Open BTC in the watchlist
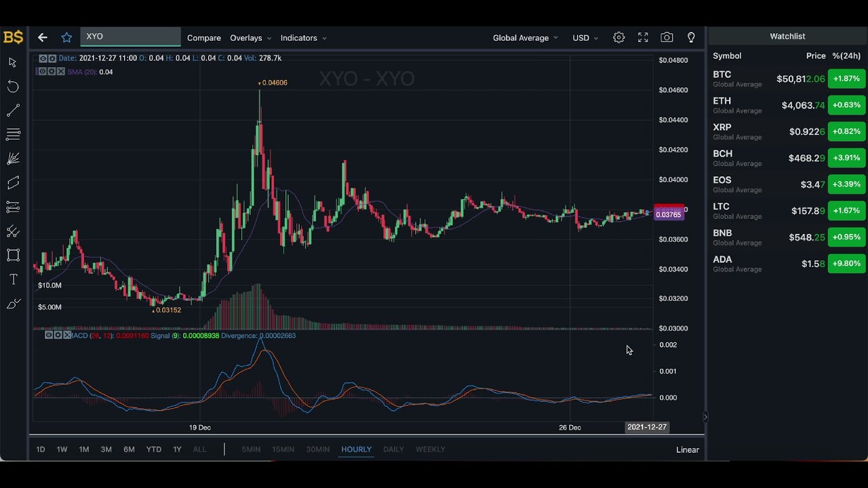The height and width of the screenshot is (488, 868). (788, 79)
